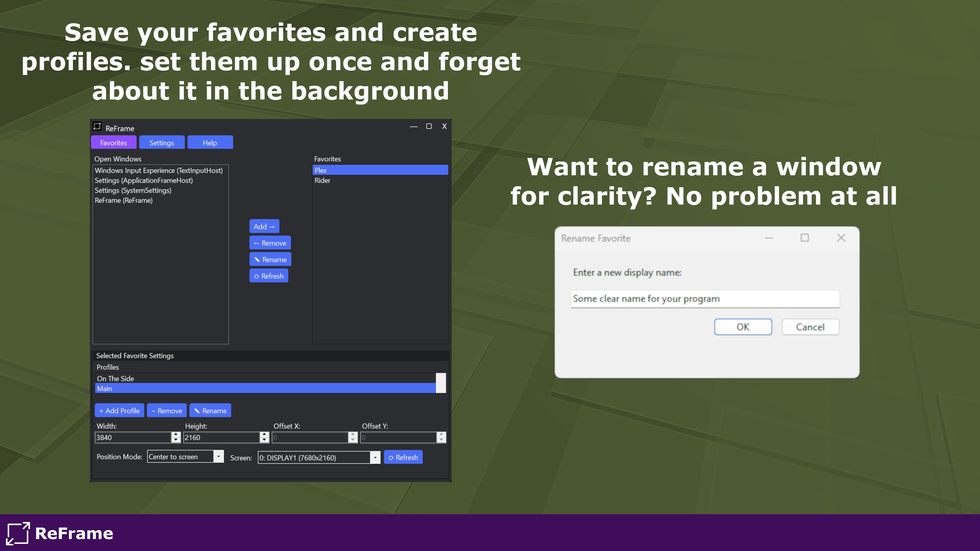
Task: Open the Screen selection dropdown showing DISPLAY1
Action: (x=375, y=457)
